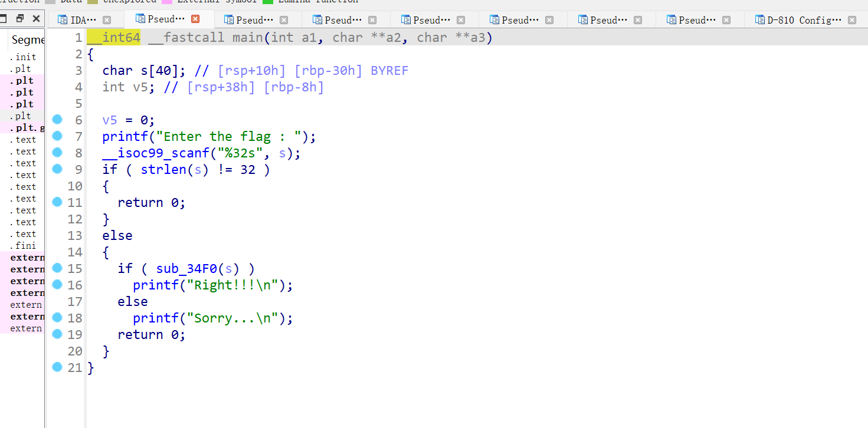The width and height of the screenshot is (868, 428).
Task: Click the [rsp+38h] [rbp-8h] comment
Action: (x=256, y=87)
